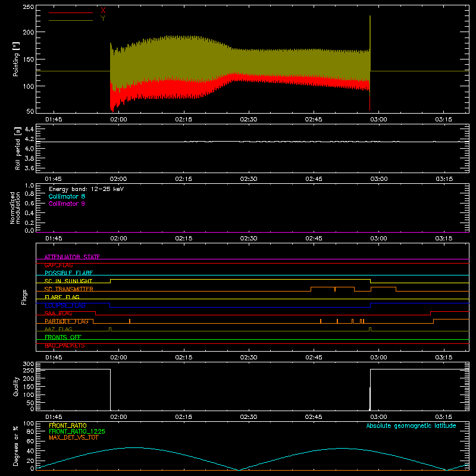Click the 03:00 time label under Flags plot
This screenshot has height=476, width=476.
[378, 358]
